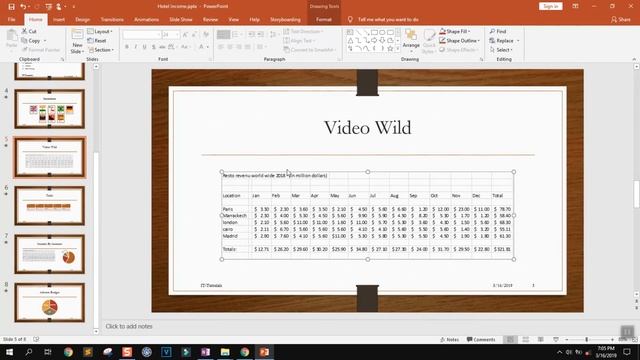Click the zoom in plus button

(612, 340)
